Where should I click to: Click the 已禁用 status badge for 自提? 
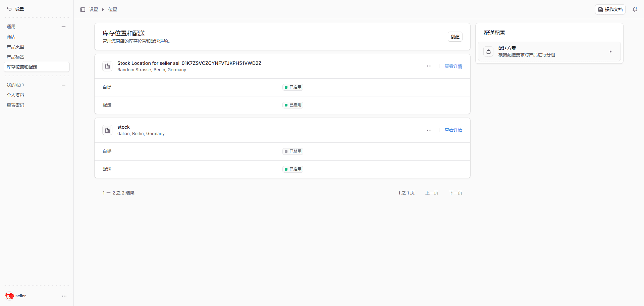(x=293, y=151)
